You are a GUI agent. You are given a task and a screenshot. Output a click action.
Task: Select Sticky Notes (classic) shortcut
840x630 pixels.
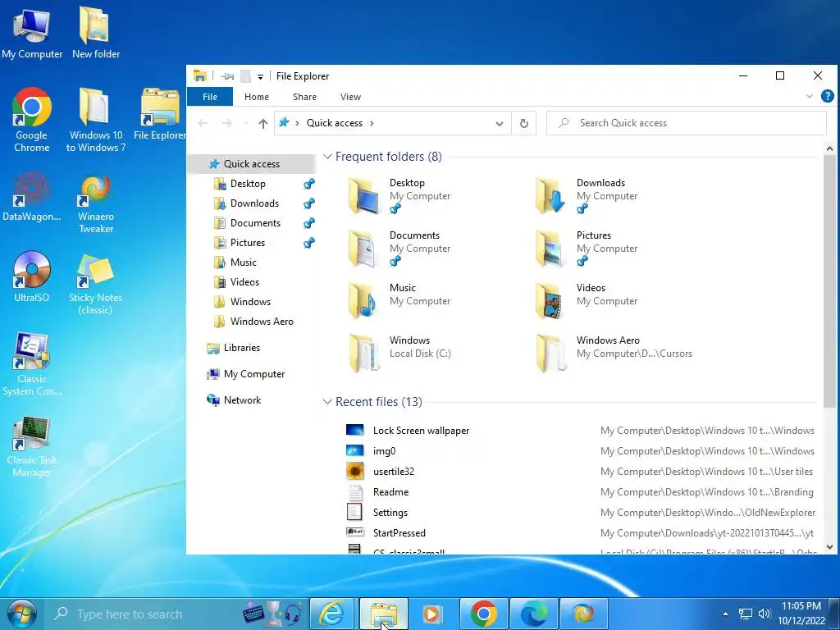[x=96, y=284]
